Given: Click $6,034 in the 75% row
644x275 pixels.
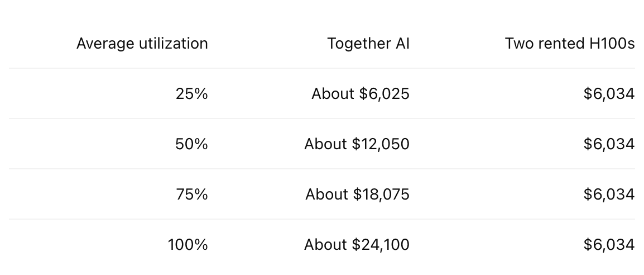Looking at the screenshot, I should tap(609, 194).
